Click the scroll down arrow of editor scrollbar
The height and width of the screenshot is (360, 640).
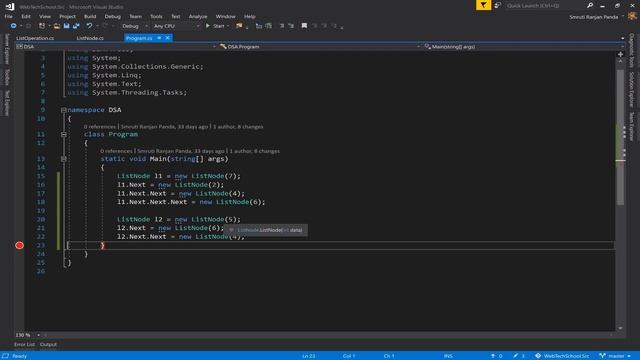(x=620, y=328)
